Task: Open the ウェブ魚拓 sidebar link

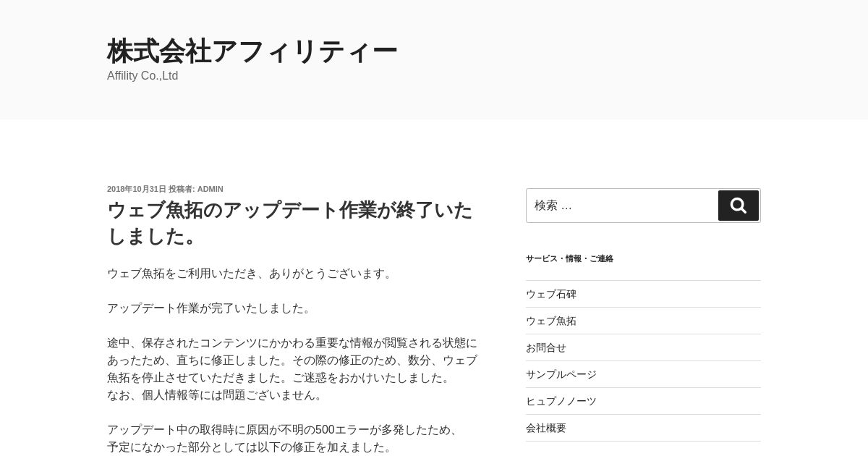Action: click(551, 321)
